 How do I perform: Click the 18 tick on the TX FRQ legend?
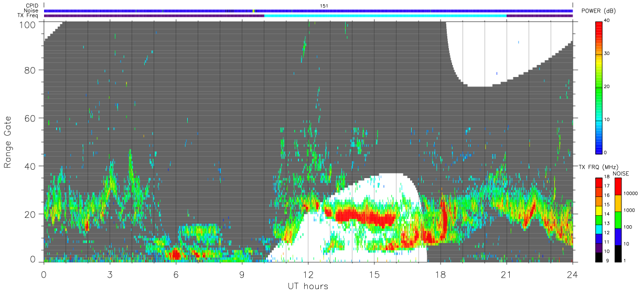607,178
